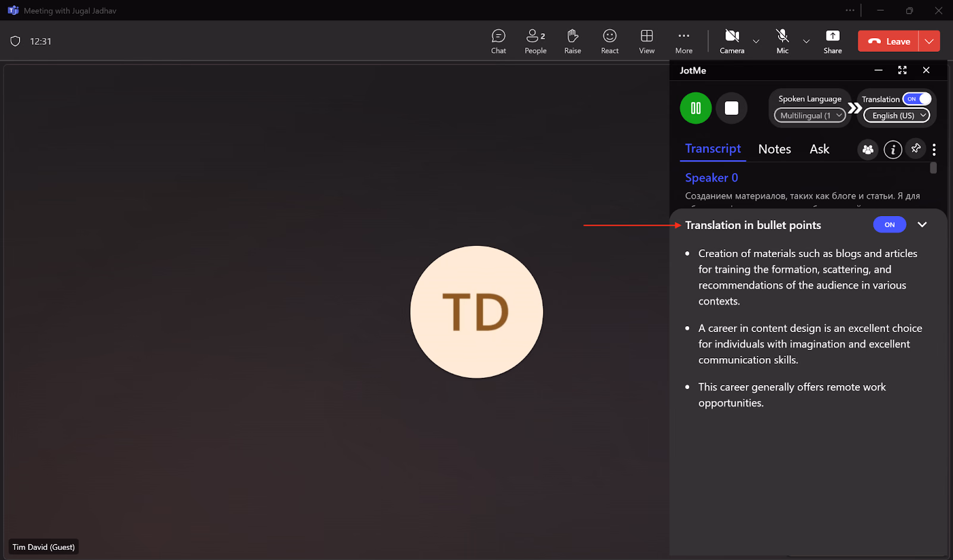Share your screen

(833, 42)
